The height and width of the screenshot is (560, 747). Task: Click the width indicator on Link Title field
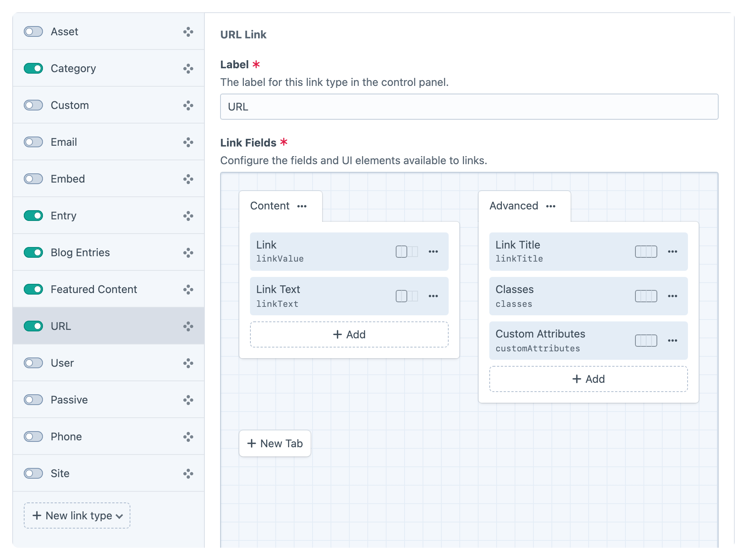pyautogui.click(x=646, y=252)
